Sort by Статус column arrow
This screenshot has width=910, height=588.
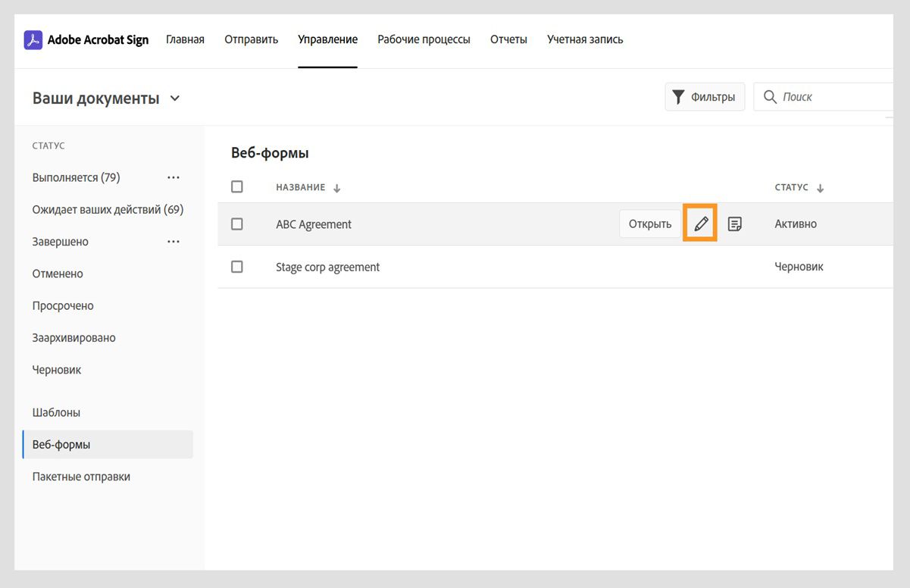[821, 189]
